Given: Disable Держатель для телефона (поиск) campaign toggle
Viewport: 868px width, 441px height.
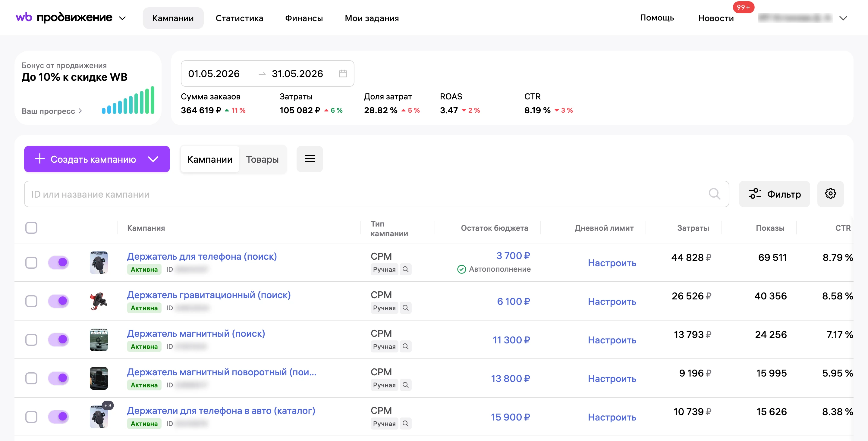Looking at the screenshot, I should (58, 262).
